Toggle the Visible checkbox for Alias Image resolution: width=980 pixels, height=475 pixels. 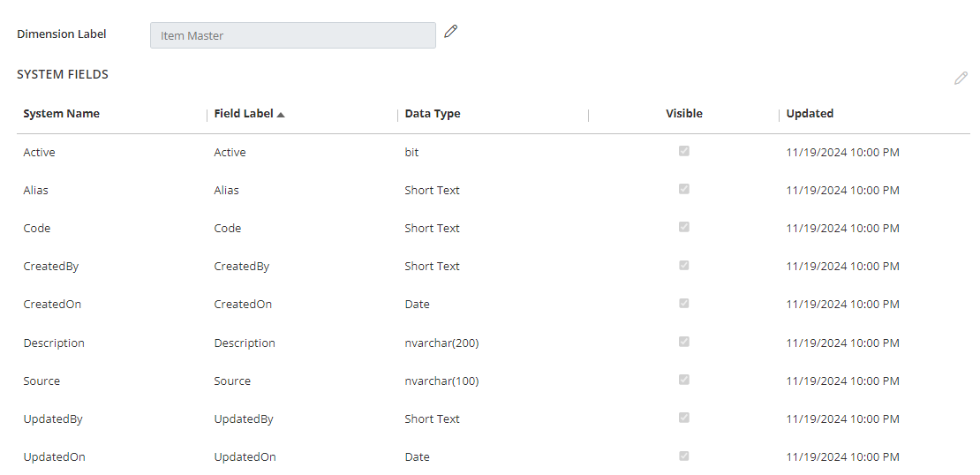point(684,189)
